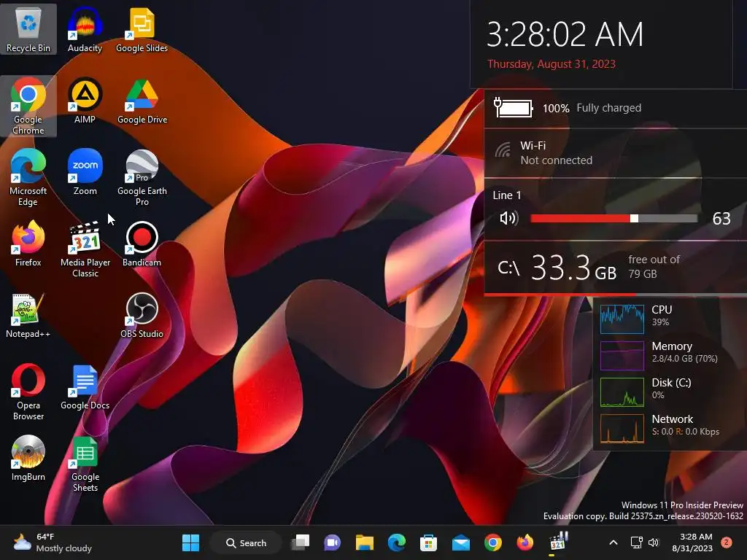This screenshot has height=560, width=747.
Task: Open Chrome from the taskbar
Action: coord(492,542)
